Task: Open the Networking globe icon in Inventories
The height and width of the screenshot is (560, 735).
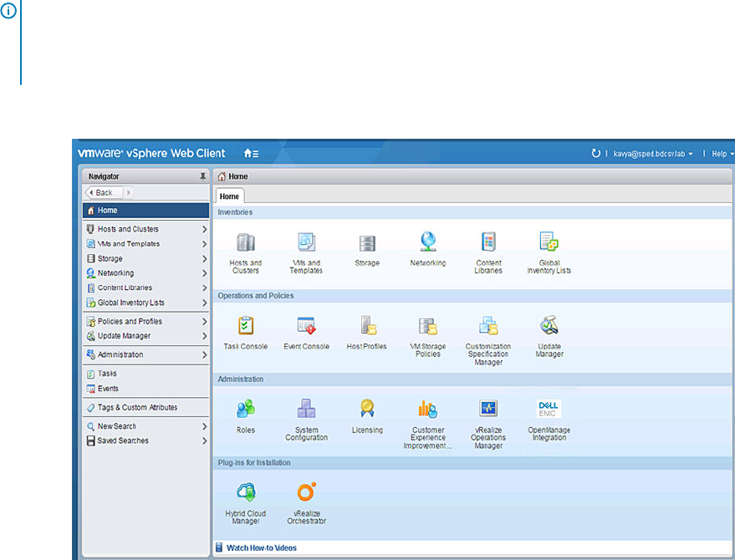Action: click(428, 242)
